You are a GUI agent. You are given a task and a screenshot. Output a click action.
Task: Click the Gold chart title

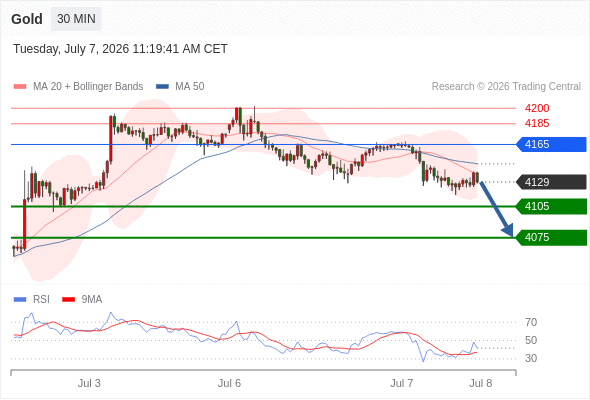[27, 19]
